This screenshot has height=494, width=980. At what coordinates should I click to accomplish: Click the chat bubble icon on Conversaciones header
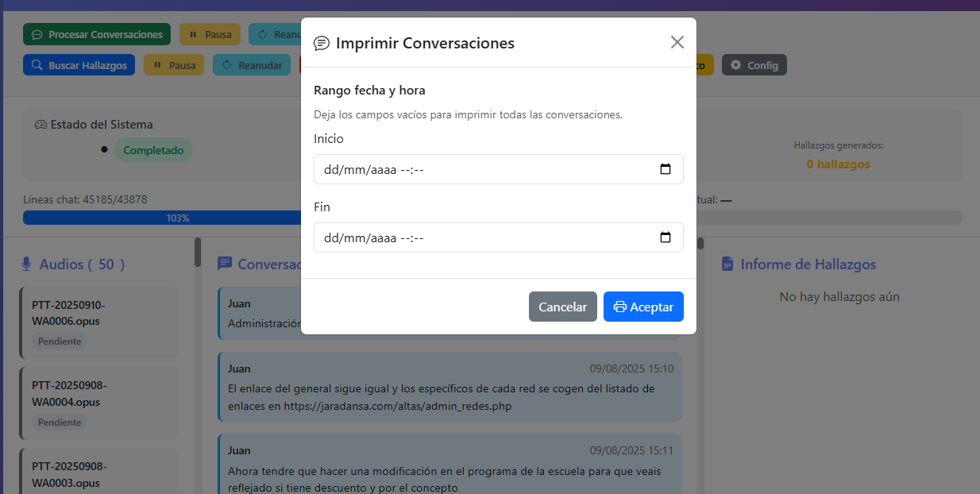click(x=225, y=264)
